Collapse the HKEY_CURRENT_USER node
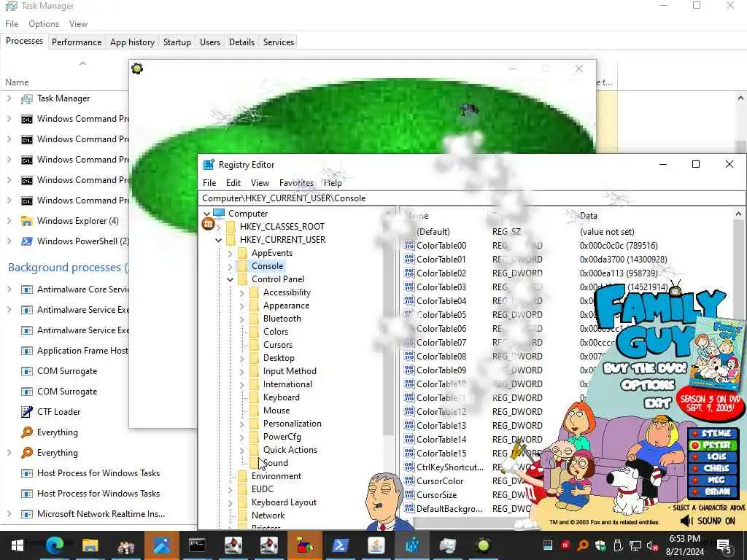The height and width of the screenshot is (560, 747). 219,239
